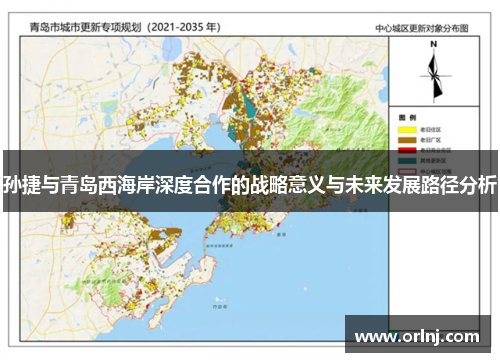Click the teal 其他更新区 legend swatch
This screenshot has height=362, width=500.
[x=407, y=161]
